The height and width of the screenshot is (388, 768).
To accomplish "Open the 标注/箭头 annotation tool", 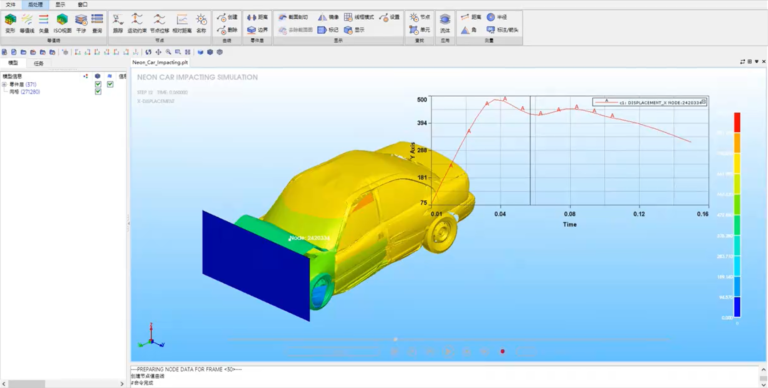I will click(503, 30).
